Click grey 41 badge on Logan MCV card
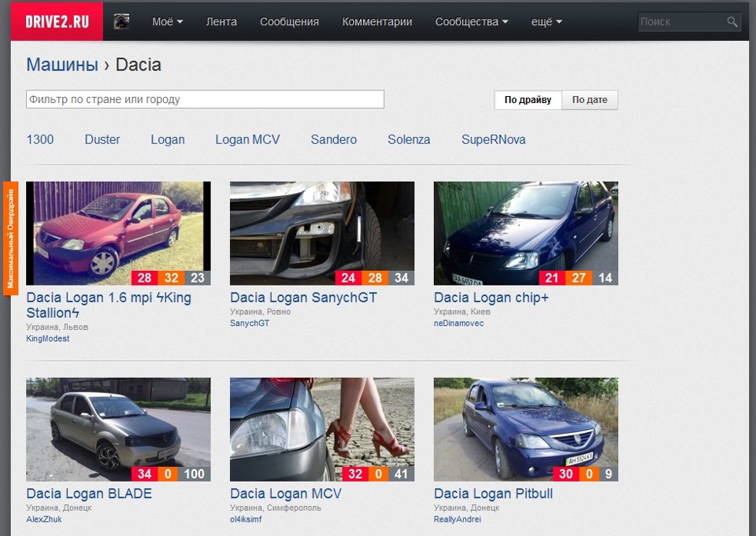The height and width of the screenshot is (536, 756). click(401, 474)
